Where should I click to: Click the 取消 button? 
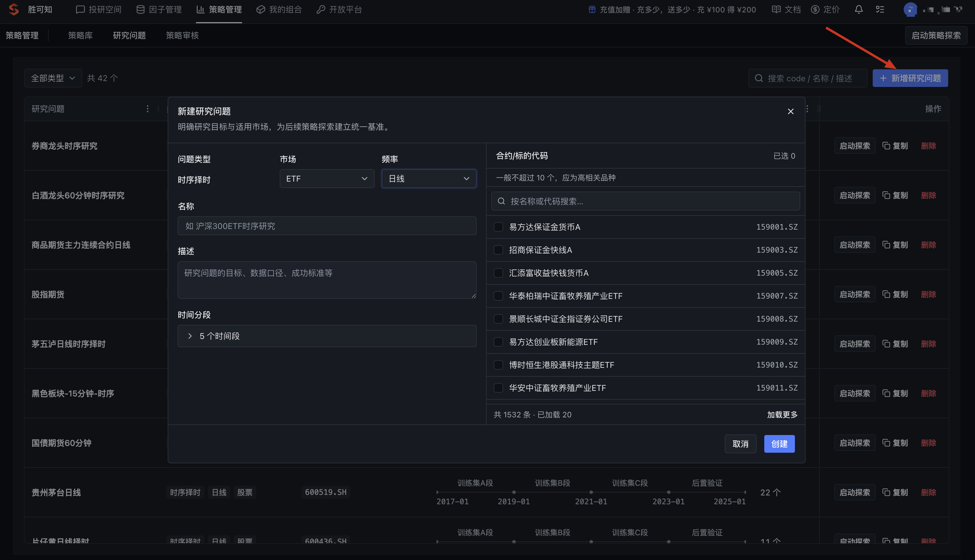coord(740,444)
